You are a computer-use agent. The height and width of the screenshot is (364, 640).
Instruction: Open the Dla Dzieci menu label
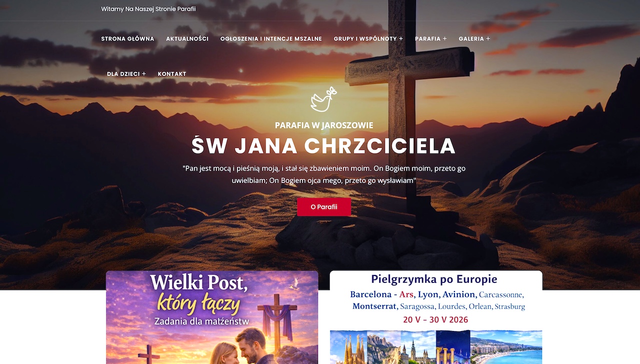pyautogui.click(x=123, y=74)
